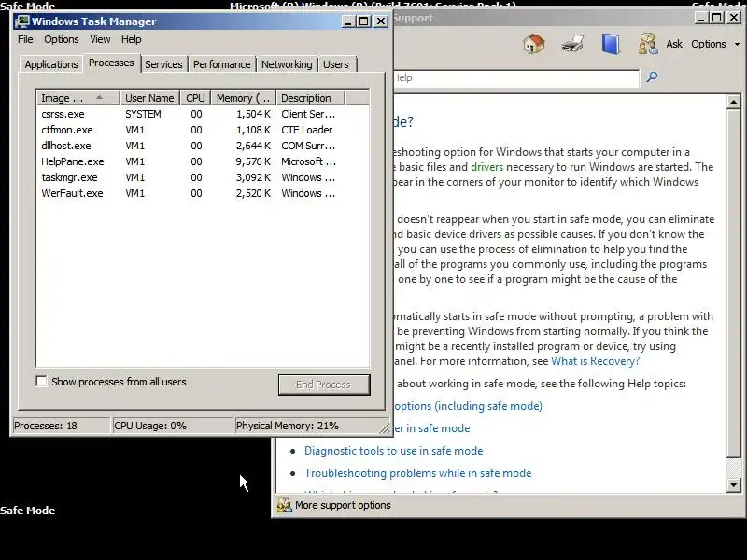Click the More support options icon
Image resolution: width=747 pixels, height=560 pixels.
tap(285, 505)
